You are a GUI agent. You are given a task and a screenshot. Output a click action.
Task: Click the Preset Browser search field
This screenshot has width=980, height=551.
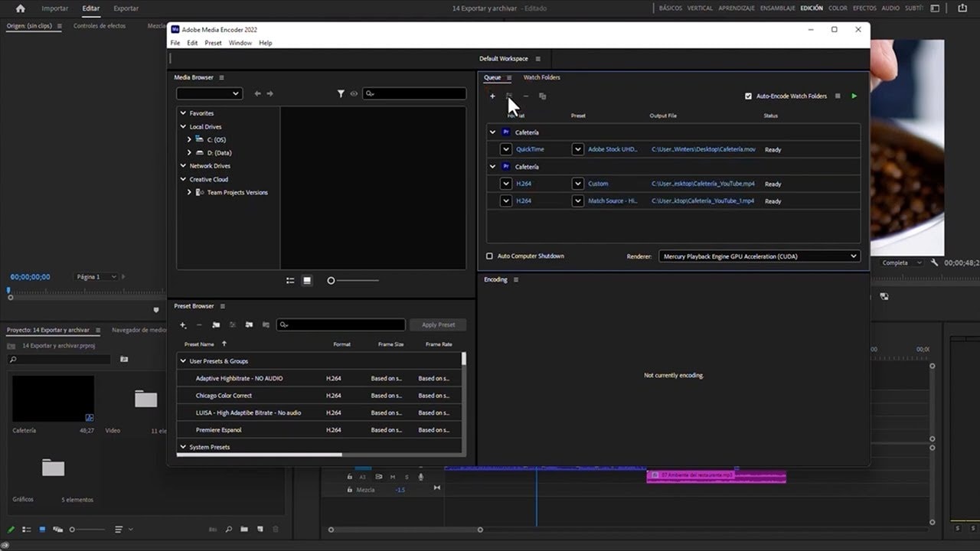point(341,324)
